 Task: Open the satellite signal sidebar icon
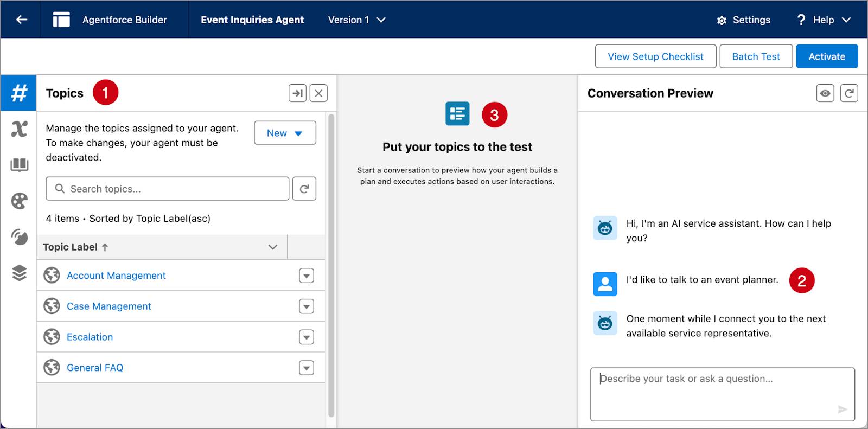(19, 237)
